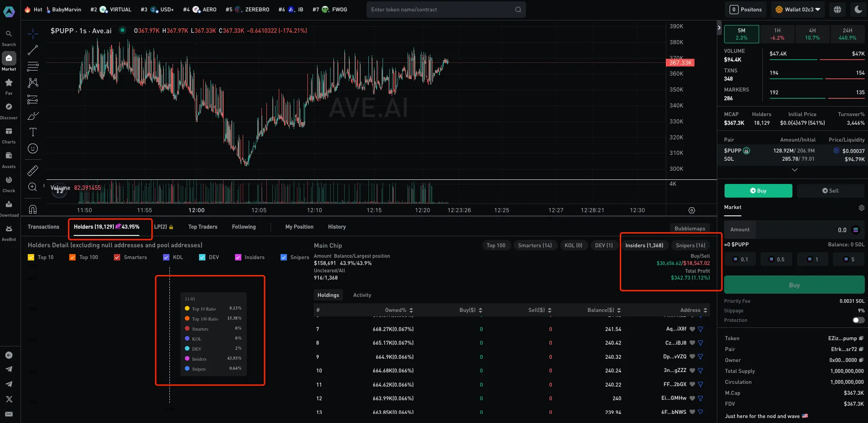Screen dimensions: 868x423
Task: Select the text annotation tool
Action: 33,132
